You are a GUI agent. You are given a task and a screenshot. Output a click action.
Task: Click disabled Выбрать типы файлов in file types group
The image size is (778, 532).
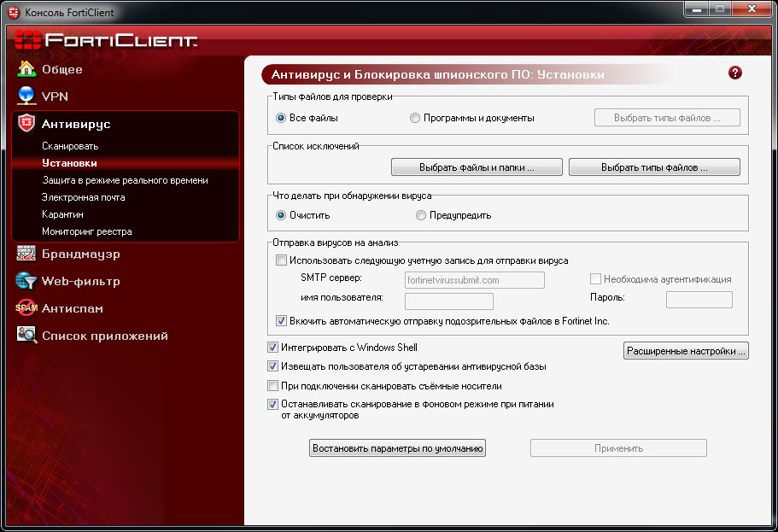[x=667, y=118]
